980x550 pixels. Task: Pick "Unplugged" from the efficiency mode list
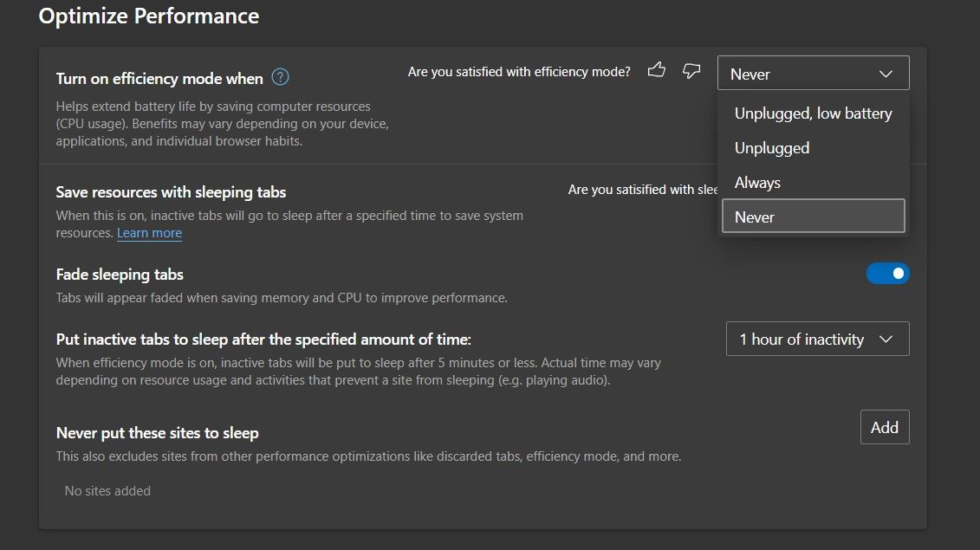click(x=771, y=148)
